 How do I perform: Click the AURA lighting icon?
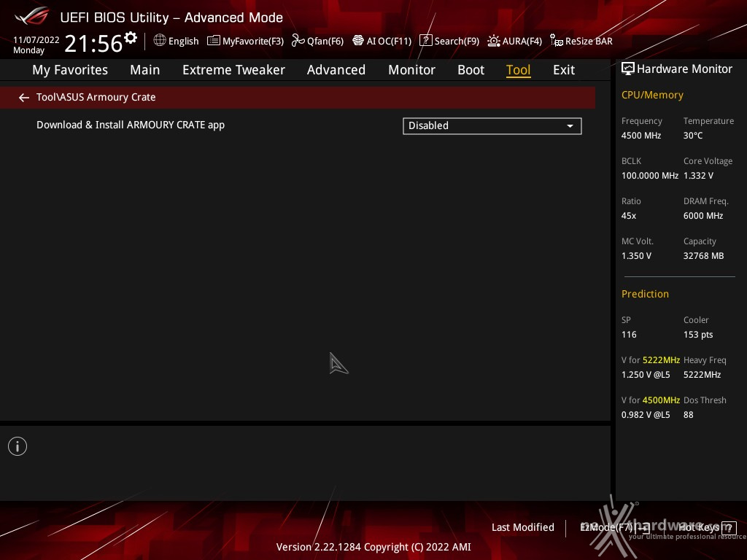494,41
